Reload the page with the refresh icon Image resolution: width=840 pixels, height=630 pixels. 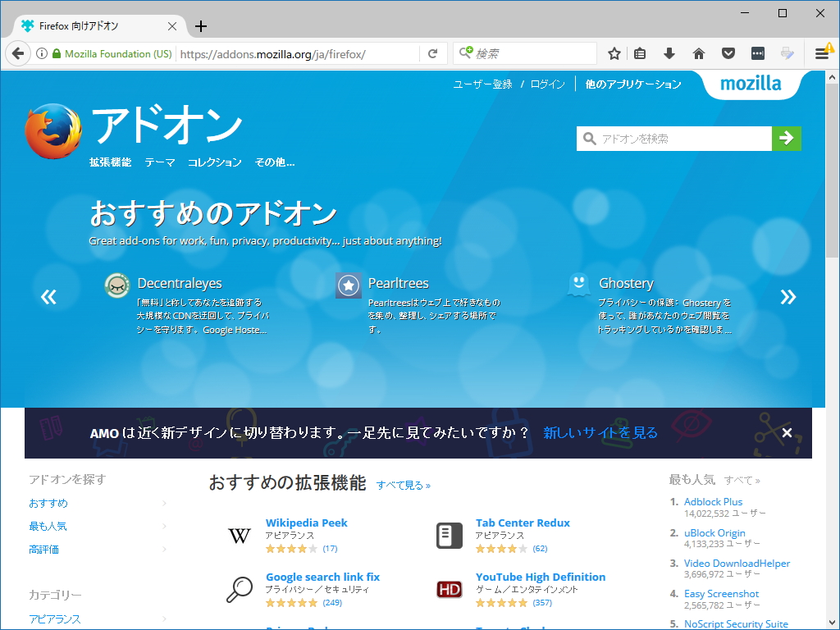[433, 52]
